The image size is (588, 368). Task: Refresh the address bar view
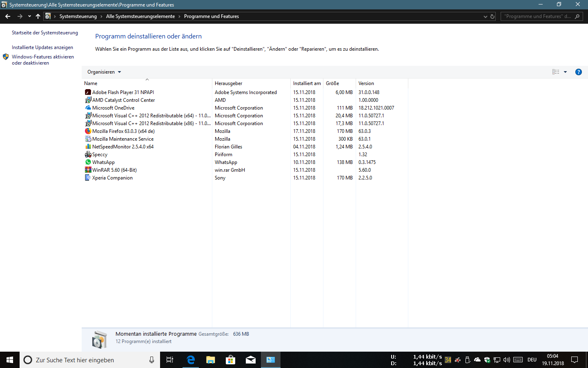(x=492, y=16)
